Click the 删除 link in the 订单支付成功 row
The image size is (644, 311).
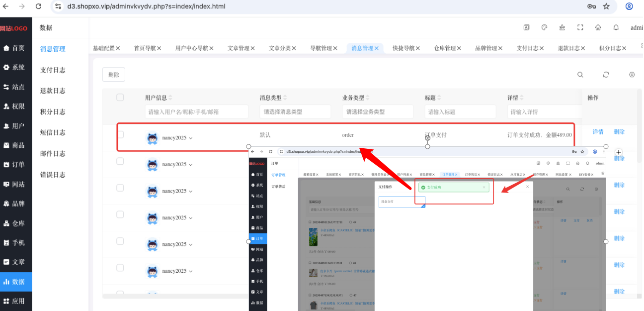[x=619, y=132]
